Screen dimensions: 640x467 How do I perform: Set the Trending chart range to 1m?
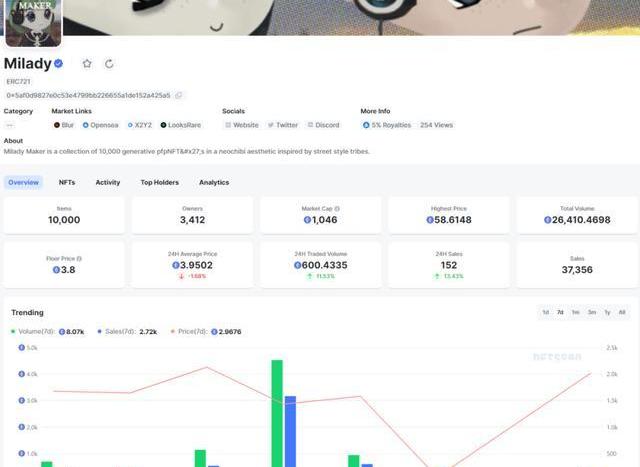pyautogui.click(x=576, y=312)
